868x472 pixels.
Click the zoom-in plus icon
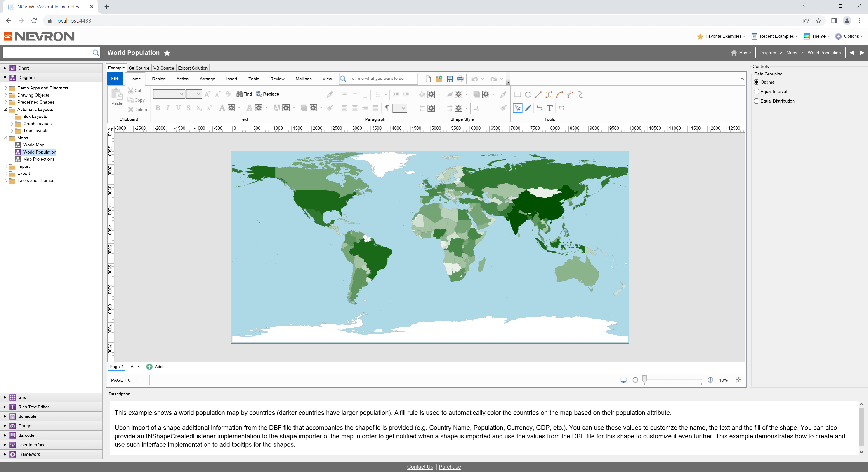click(x=710, y=380)
